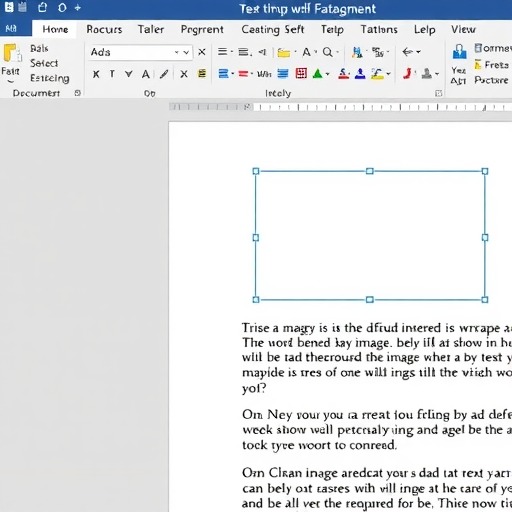Viewport: 512px width, 512px height.
Task: Open the Ads font name dropdown chevron
Action: [x=186, y=52]
